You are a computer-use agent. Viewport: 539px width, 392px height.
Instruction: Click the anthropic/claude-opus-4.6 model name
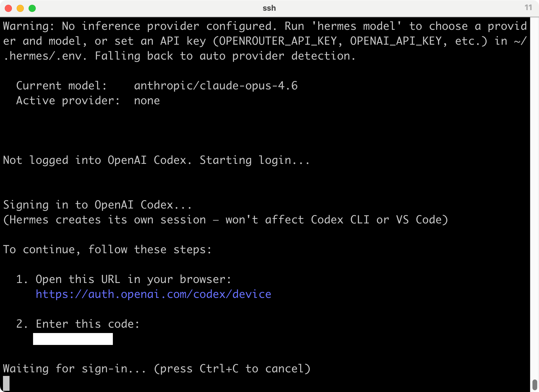[216, 86]
